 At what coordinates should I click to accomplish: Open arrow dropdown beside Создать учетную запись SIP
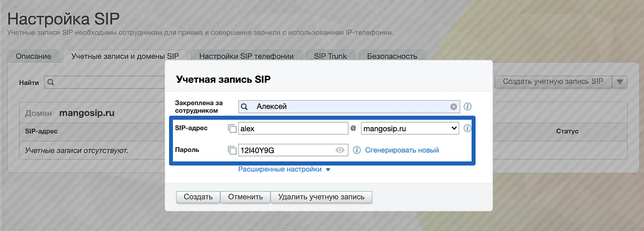pyautogui.click(x=620, y=82)
